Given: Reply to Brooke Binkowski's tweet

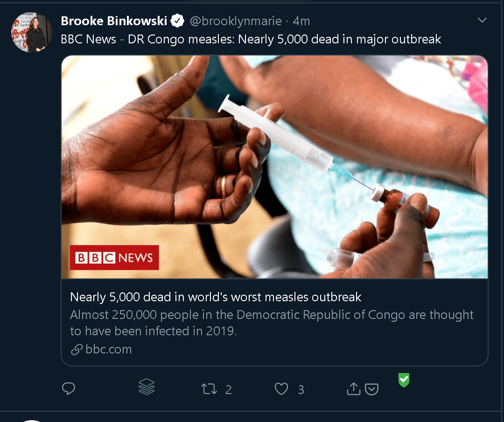Looking at the screenshot, I should pyautogui.click(x=69, y=388).
